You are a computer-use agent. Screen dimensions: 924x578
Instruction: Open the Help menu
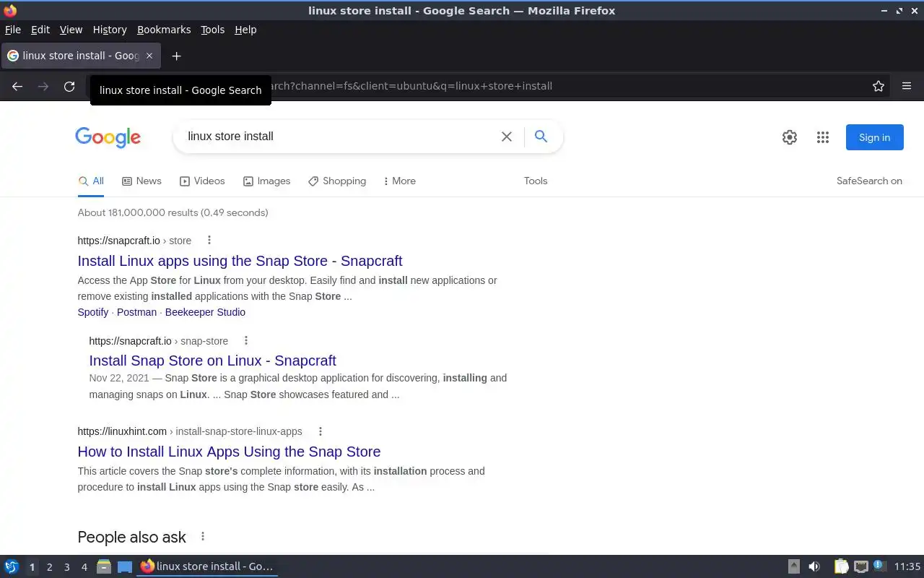245,30
